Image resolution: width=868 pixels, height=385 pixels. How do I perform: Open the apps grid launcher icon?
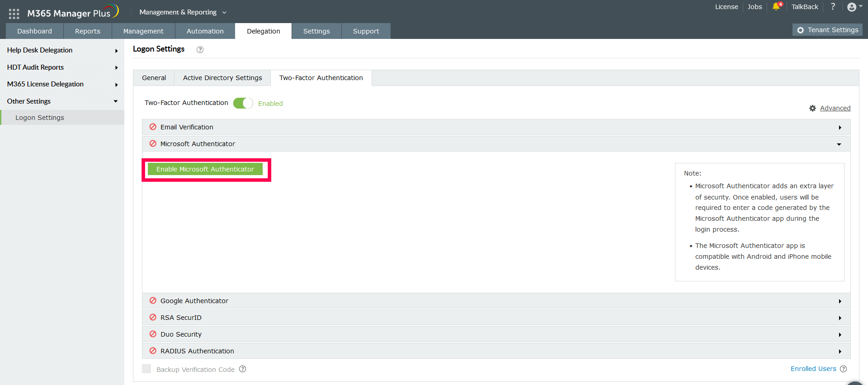(x=14, y=14)
